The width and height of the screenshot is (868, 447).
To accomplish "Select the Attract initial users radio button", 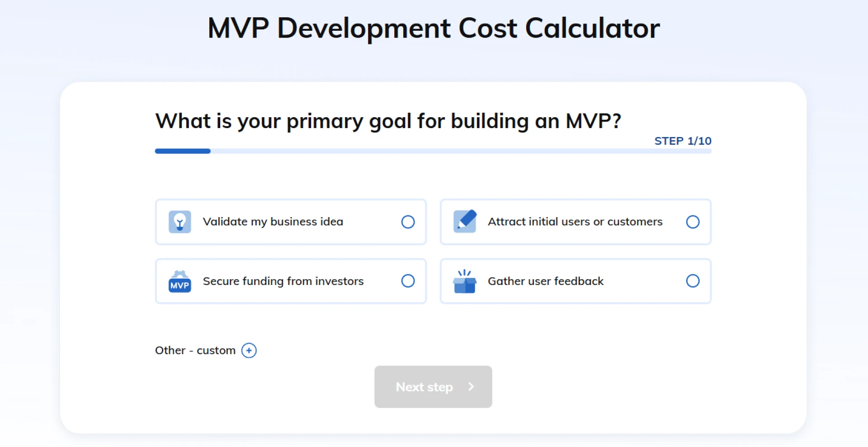I will (x=693, y=222).
